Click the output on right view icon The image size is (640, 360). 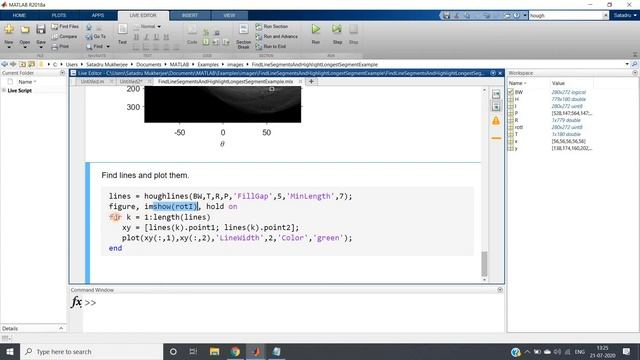pyautogui.click(x=496, y=94)
